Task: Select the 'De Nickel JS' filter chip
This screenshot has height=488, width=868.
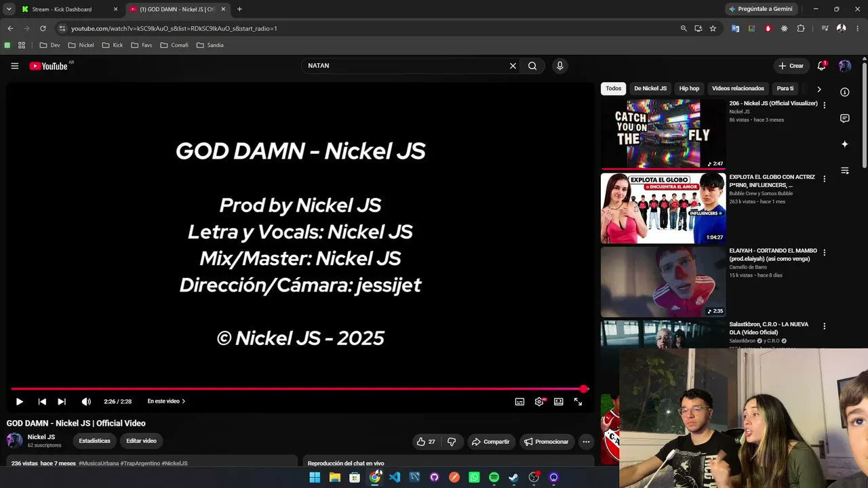Action: click(650, 88)
